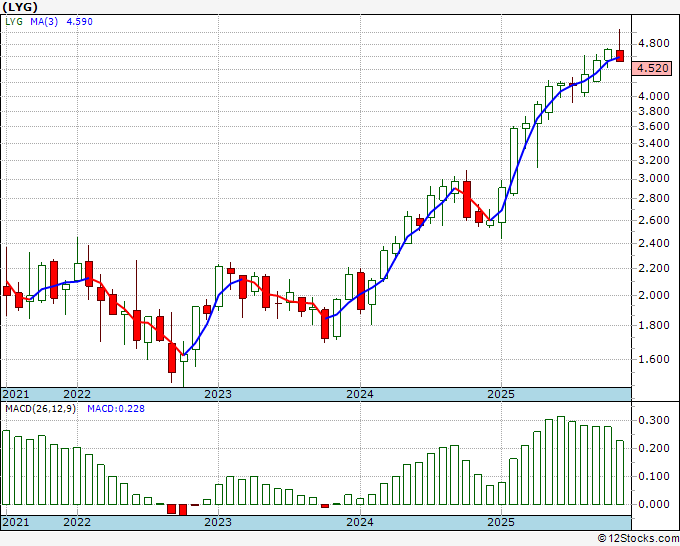Click the 3.800 price axis label

[x=654, y=111]
